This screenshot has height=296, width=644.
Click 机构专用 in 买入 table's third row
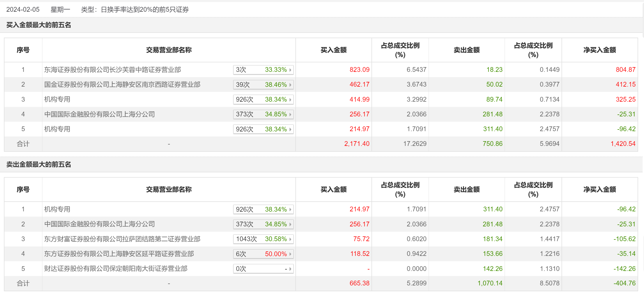click(57, 99)
